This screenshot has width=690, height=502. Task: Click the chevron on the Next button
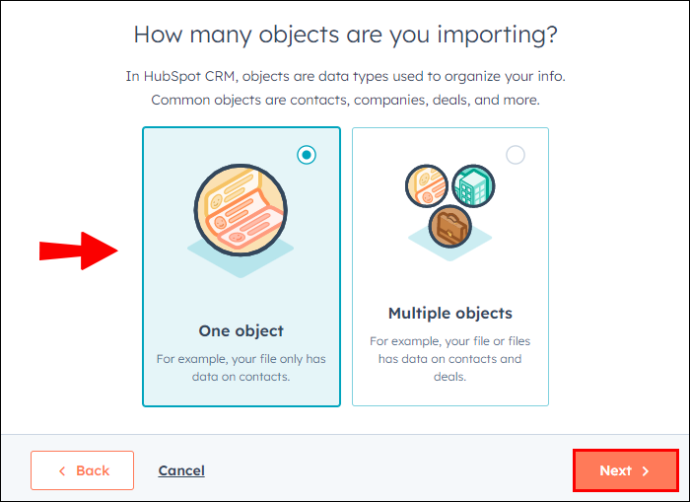(x=646, y=471)
